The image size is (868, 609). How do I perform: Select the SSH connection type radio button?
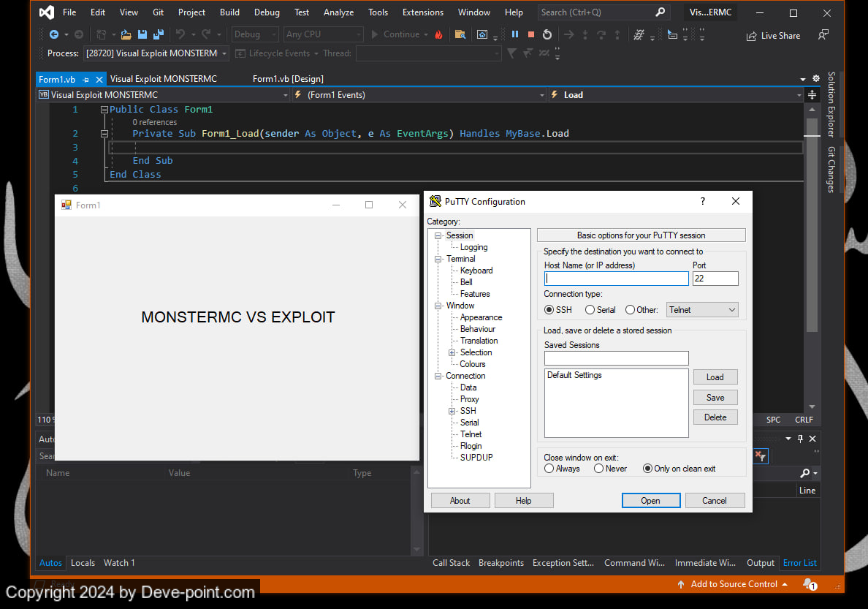549,310
